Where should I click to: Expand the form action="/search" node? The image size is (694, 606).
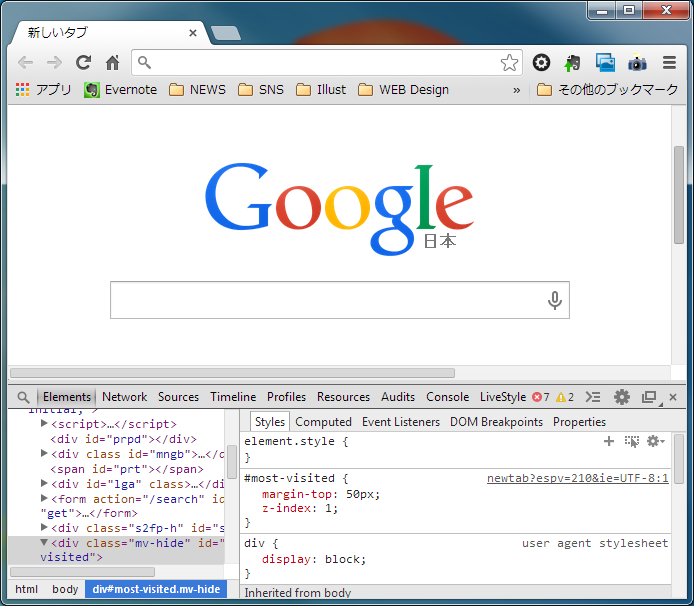click(44, 498)
